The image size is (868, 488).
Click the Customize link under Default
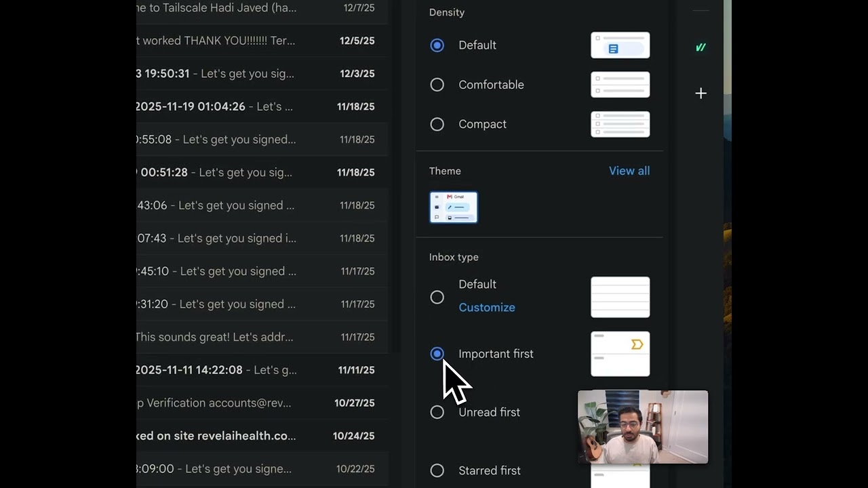tap(487, 307)
